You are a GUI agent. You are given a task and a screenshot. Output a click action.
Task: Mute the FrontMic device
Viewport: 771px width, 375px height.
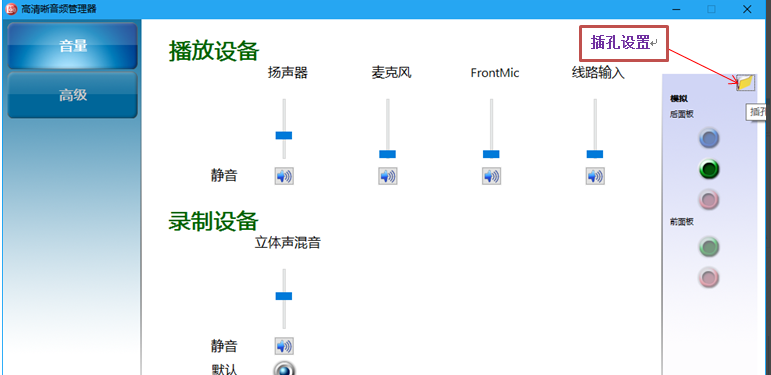tap(491, 176)
